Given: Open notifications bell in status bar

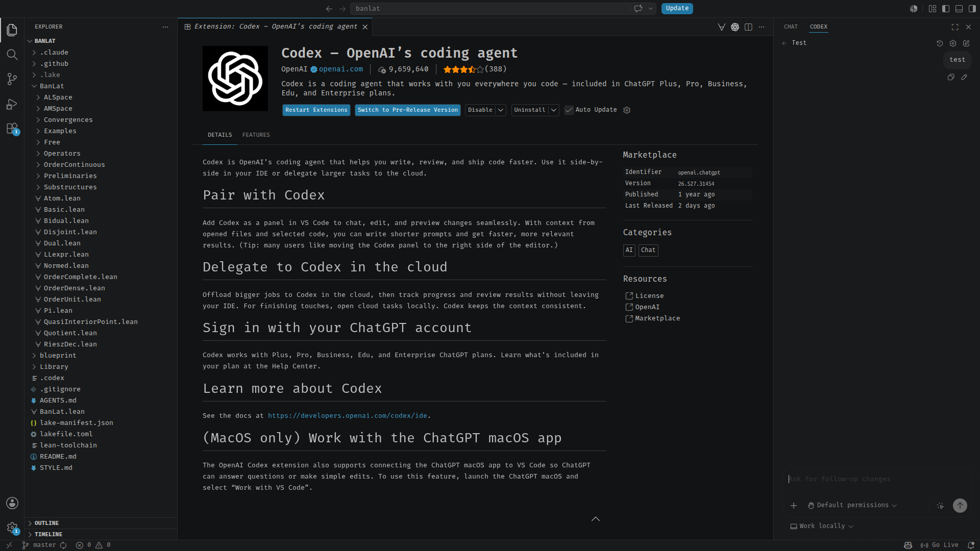Looking at the screenshot, I should pyautogui.click(x=971, y=545).
